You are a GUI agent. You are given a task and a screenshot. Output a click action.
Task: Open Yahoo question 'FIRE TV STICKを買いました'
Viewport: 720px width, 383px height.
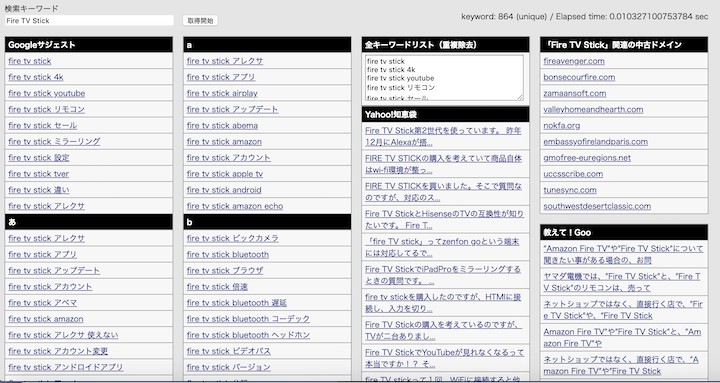tap(443, 192)
